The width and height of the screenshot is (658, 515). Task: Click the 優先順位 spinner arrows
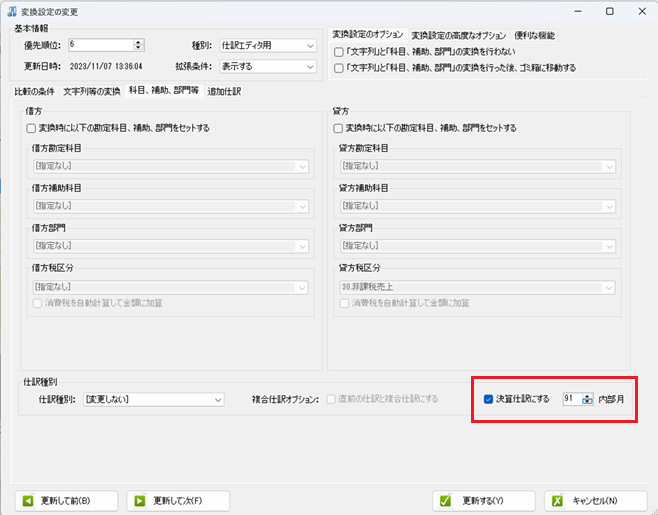[139, 45]
